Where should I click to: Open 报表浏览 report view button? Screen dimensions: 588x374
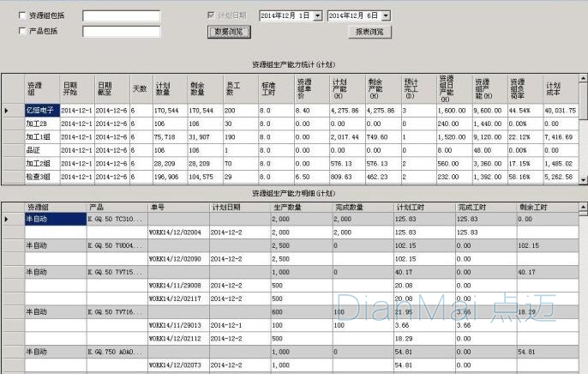(x=369, y=32)
